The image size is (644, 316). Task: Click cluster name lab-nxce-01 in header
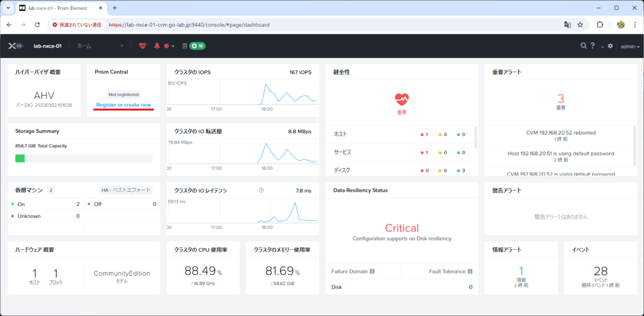coord(47,46)
